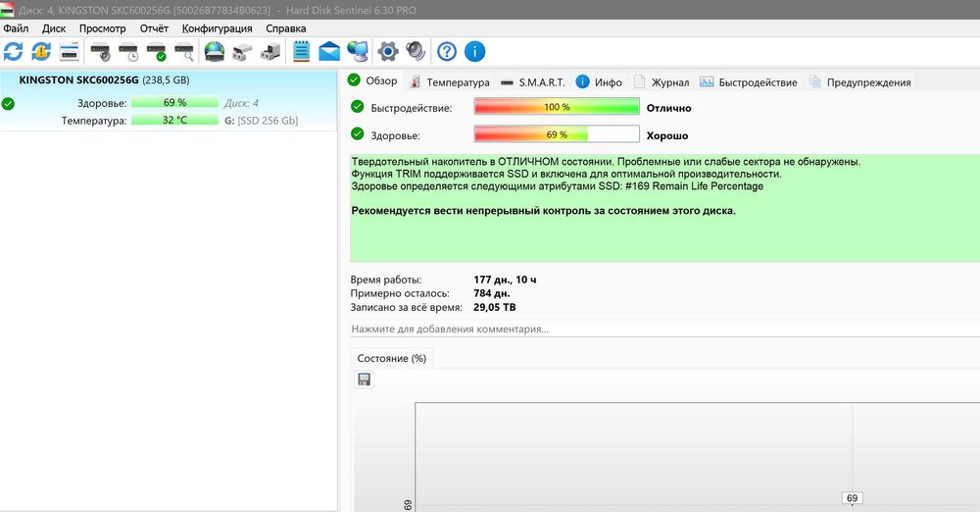Select KINGSTON SKC600256G disk in list
This screenshot has height=512, width=980.
click(x=169, y=100)
